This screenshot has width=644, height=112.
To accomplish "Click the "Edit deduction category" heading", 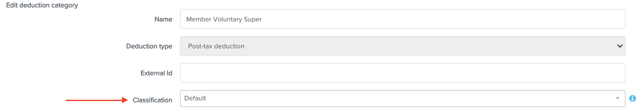I will 42,5.
